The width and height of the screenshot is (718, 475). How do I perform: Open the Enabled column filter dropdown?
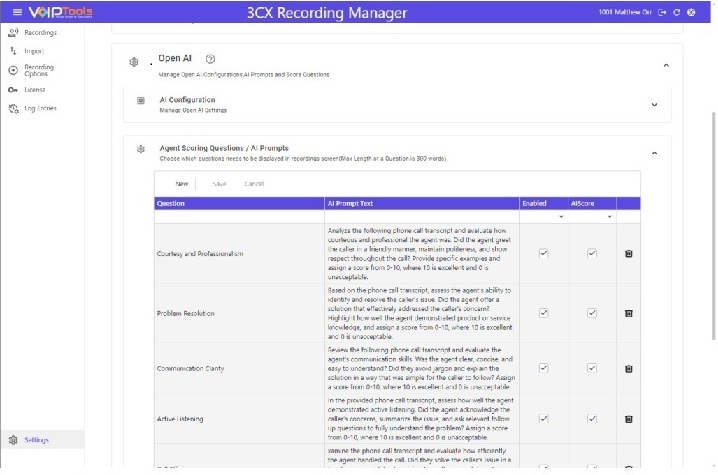click(x=561, y=217)
